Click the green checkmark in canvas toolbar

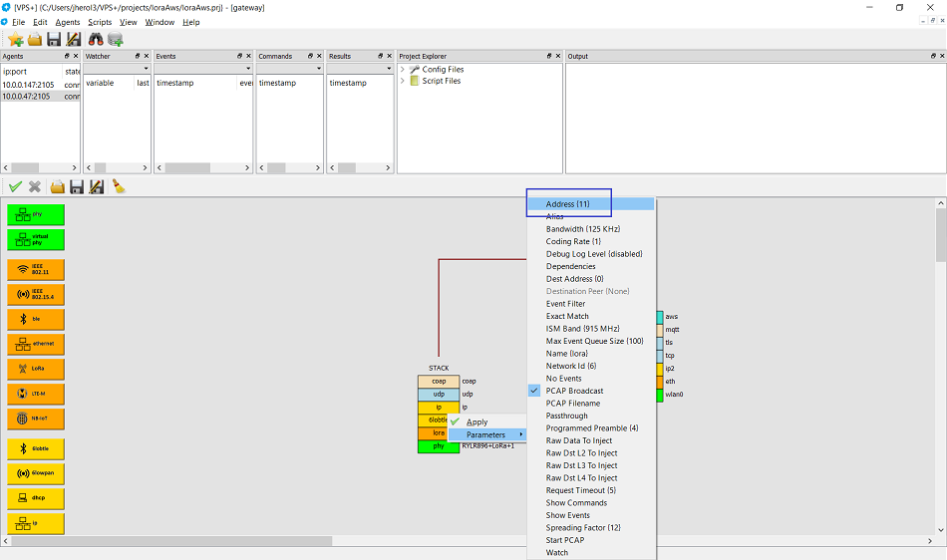(x=15, y=186)
